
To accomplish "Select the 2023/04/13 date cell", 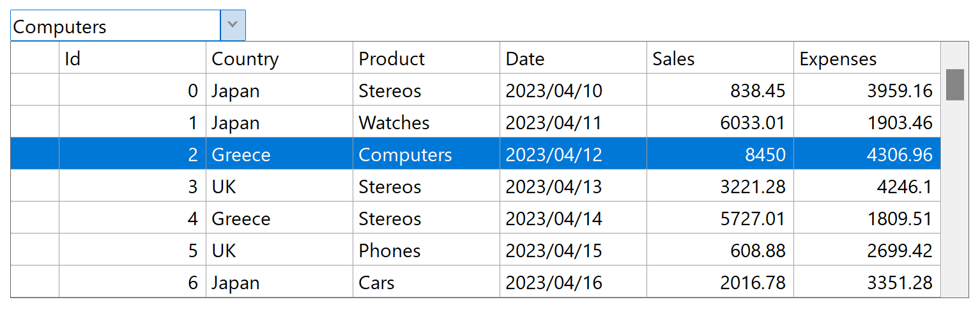I will click(573, 186).
